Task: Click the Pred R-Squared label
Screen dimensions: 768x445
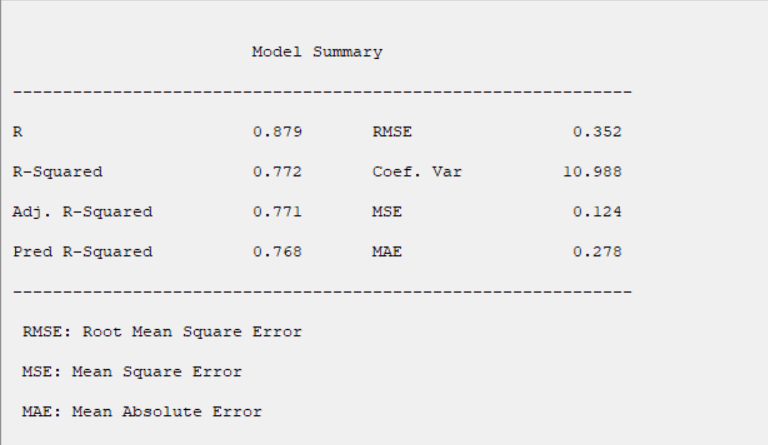Action: [x=83, y=252]
